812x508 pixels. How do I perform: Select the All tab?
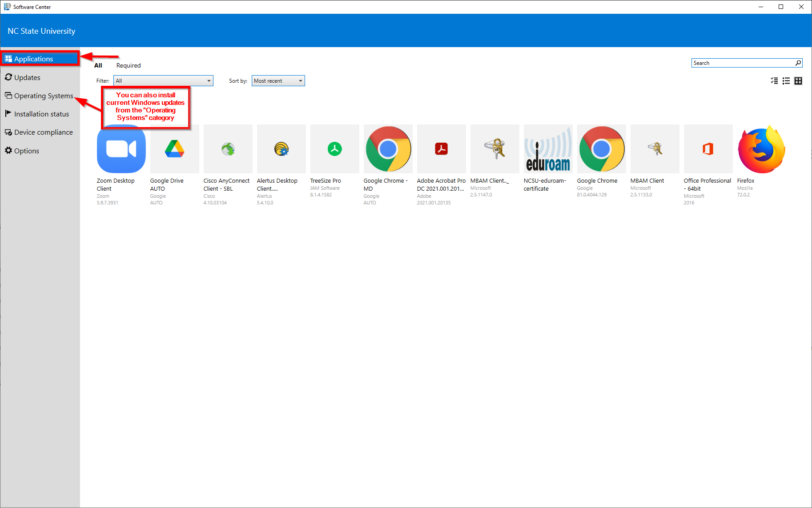[98, 65]
